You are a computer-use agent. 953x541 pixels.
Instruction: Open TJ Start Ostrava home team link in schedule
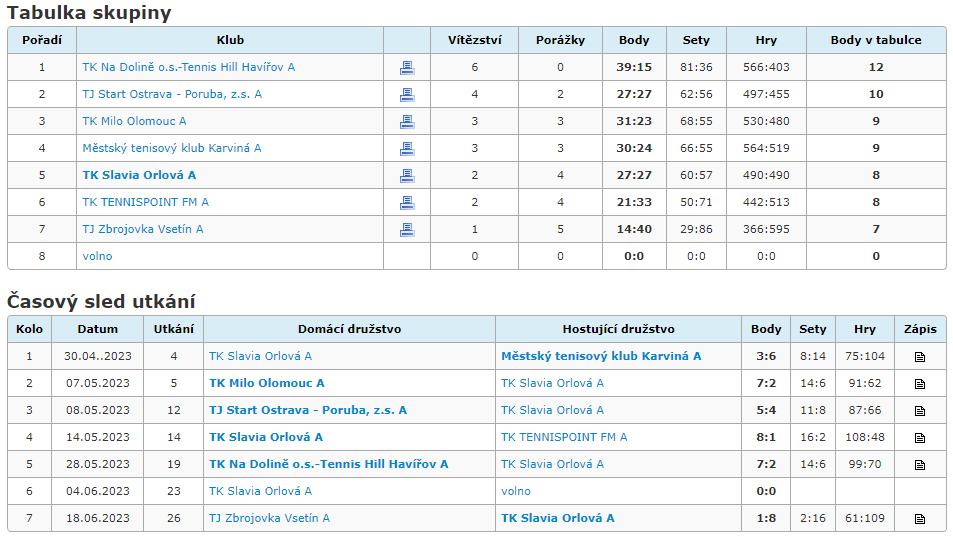point(308,410)
